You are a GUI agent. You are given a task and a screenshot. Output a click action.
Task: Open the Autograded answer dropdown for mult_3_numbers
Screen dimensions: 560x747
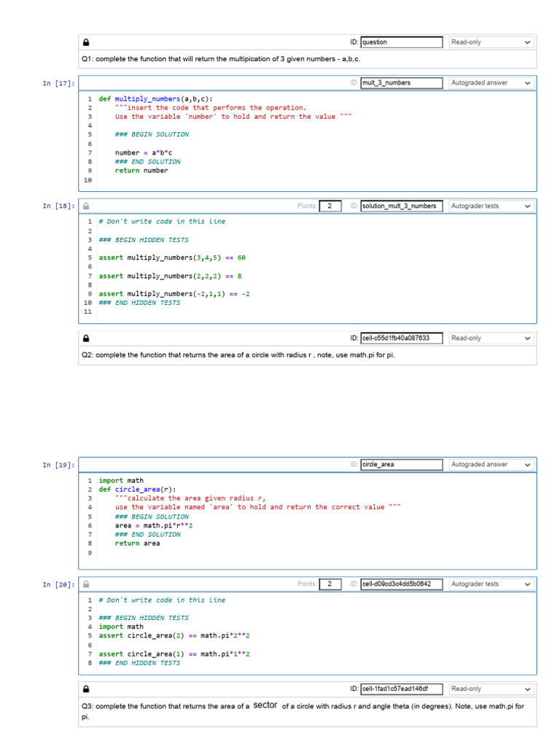click(x=491, y=83)
